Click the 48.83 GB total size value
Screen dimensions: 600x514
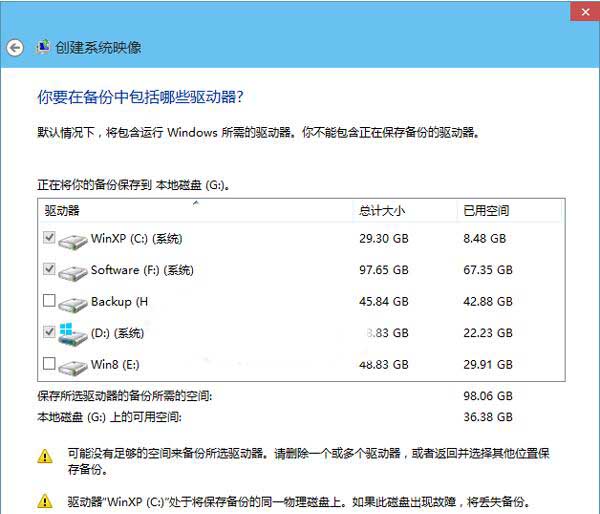384,364
